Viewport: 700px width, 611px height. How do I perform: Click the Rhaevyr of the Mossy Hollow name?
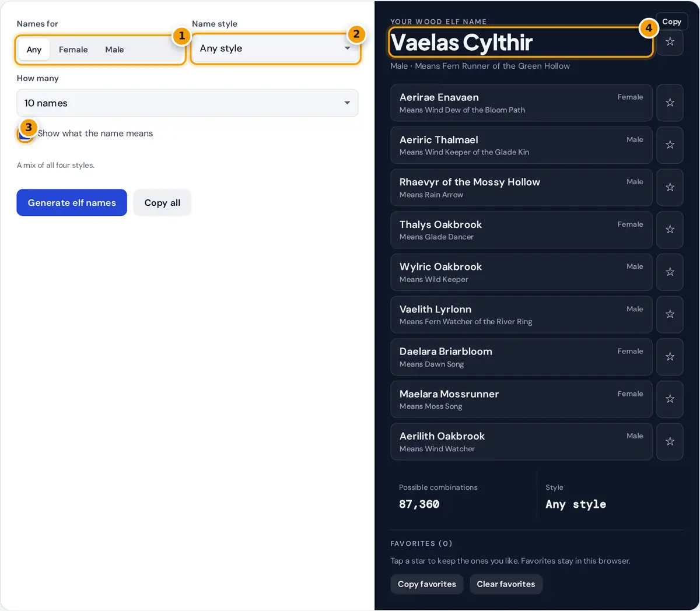470,182
